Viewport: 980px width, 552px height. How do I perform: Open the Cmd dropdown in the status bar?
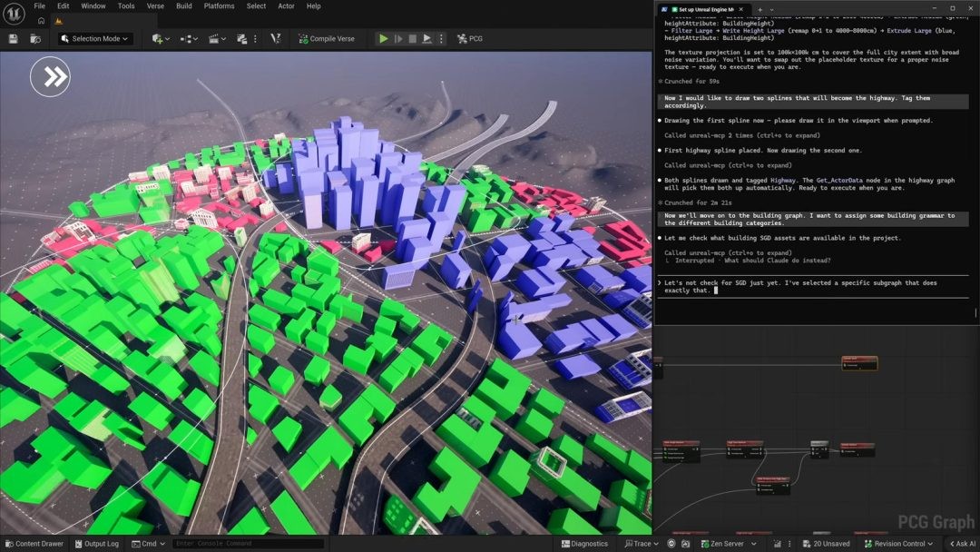click(x=148, y=544)
